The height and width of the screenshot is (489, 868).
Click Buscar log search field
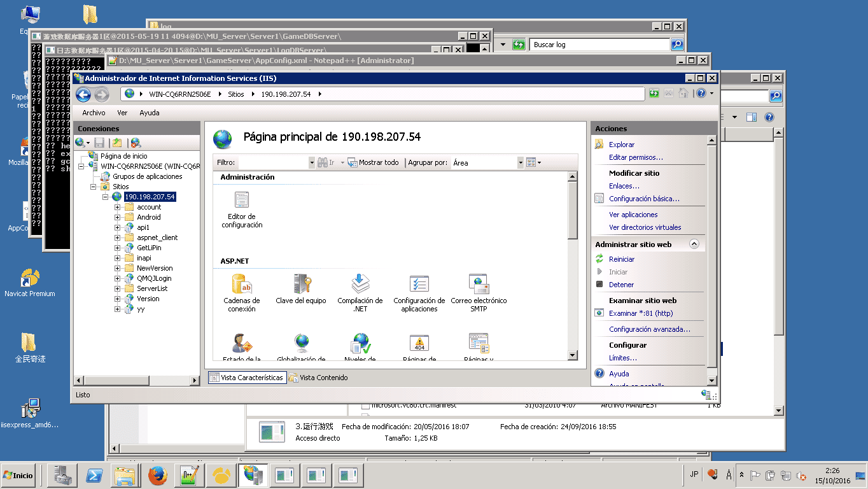(x=600, y=45)
